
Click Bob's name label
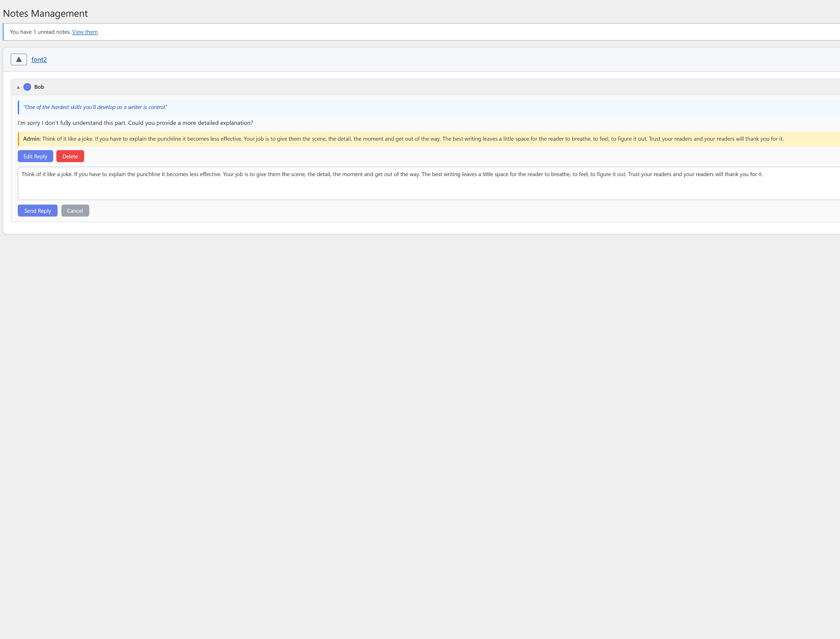point(39,87)
